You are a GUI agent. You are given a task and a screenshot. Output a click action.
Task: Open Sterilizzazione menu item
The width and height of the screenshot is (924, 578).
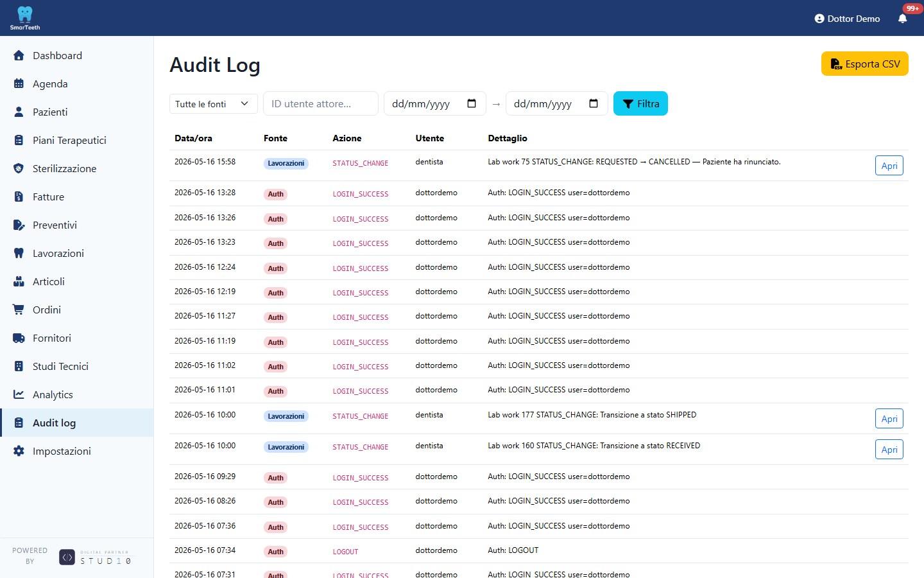(x=77, y=168)
